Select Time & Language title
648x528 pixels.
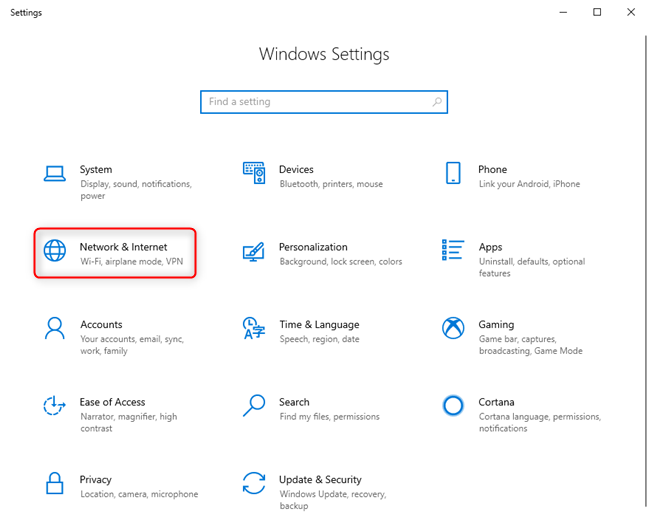pos(319,325)
